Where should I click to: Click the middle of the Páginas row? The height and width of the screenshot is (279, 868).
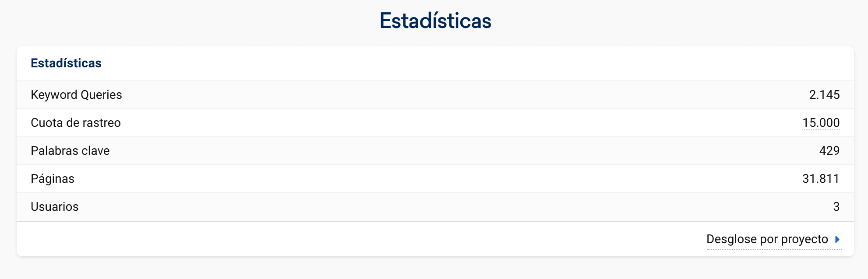click(435, 179)
